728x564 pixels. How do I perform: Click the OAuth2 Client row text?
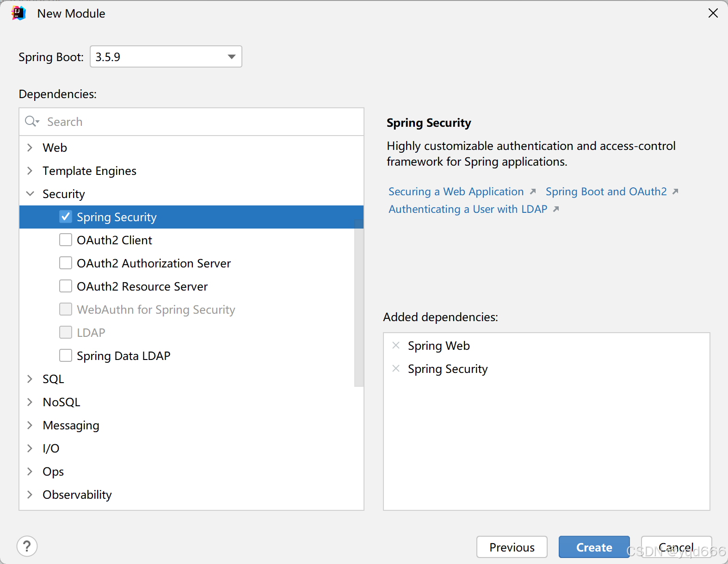tap(114, 240)
